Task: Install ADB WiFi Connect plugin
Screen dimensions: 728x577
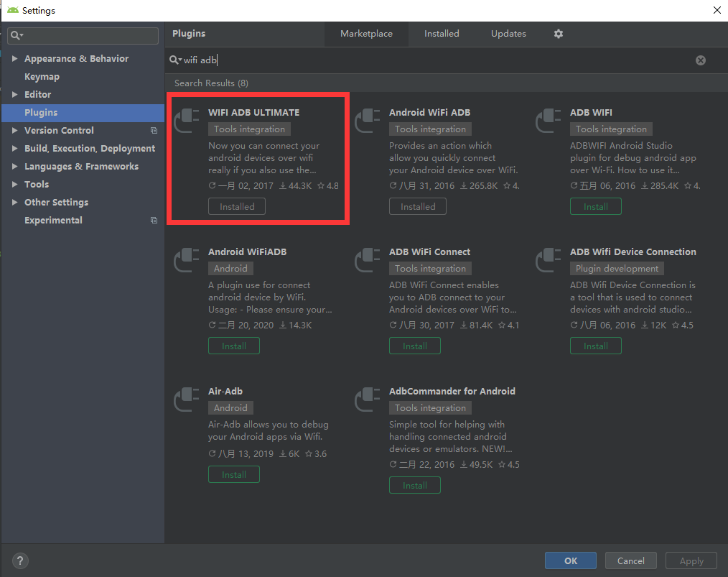Action: [x=414, y=346]
